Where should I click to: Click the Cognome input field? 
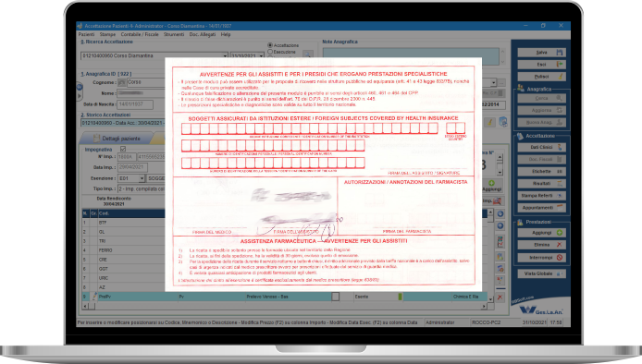(145, 82)
